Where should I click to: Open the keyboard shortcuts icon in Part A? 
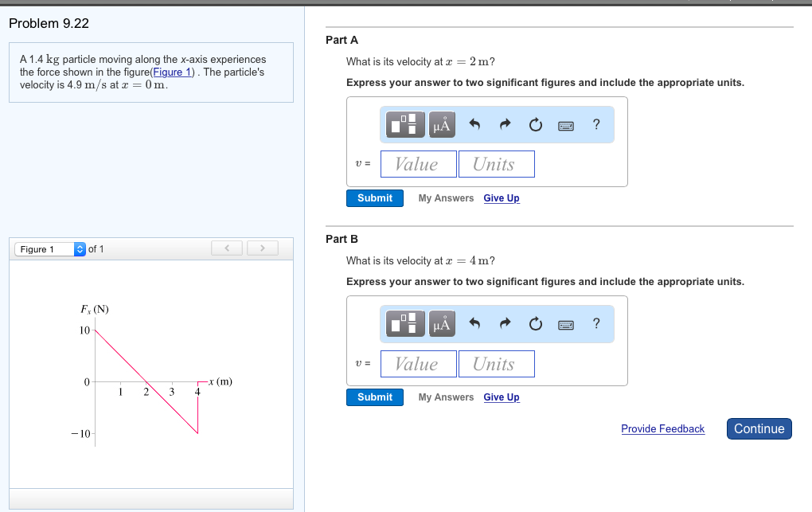pyautogui.click(x=565, y=124)
